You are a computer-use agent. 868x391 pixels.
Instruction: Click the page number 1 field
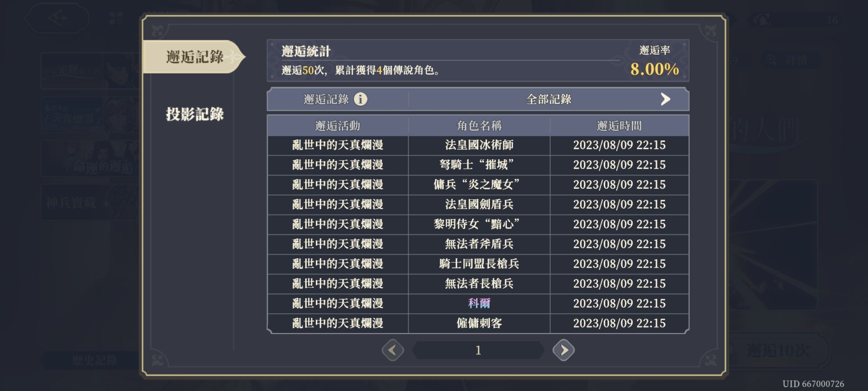pos(478,350)
